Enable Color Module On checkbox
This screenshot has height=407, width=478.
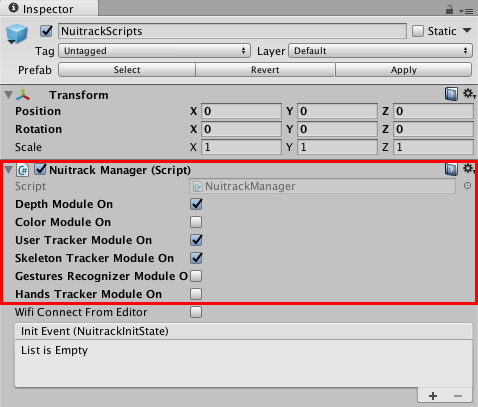click(x=196, y=222)
